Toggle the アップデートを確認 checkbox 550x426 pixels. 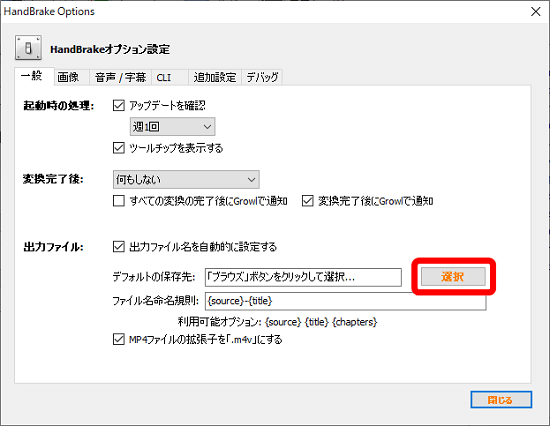point(119,105)
